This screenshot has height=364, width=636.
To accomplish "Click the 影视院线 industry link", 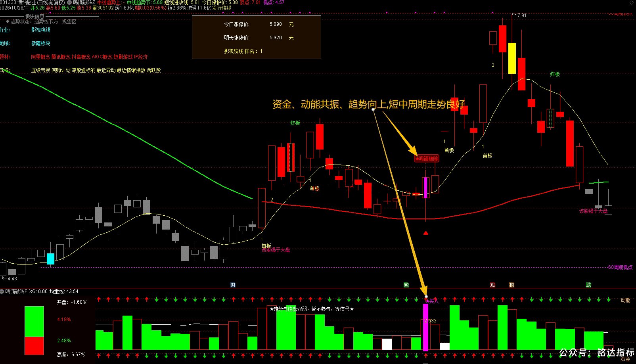I will [x=41, y=30].
